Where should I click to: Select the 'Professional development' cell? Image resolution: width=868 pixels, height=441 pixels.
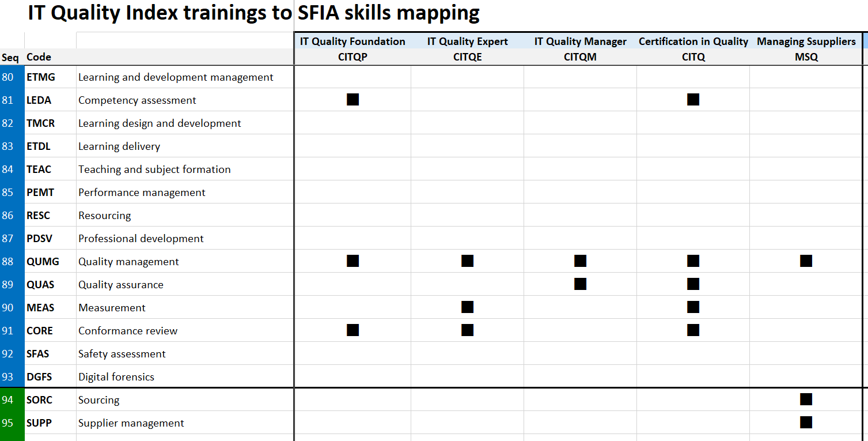(x=185, y=239)
